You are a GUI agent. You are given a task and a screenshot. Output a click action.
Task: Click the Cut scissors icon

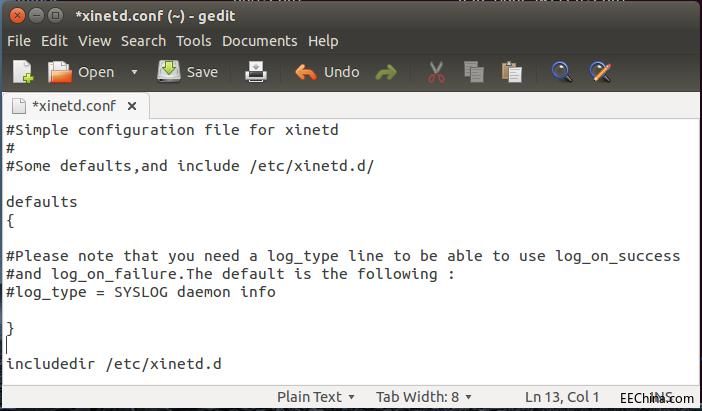click(436, 72)
